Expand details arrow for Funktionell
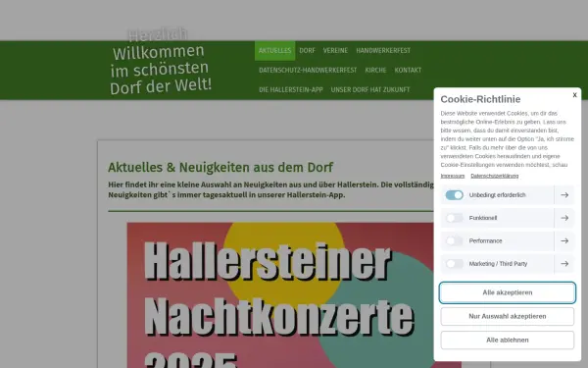 point(564,218)
